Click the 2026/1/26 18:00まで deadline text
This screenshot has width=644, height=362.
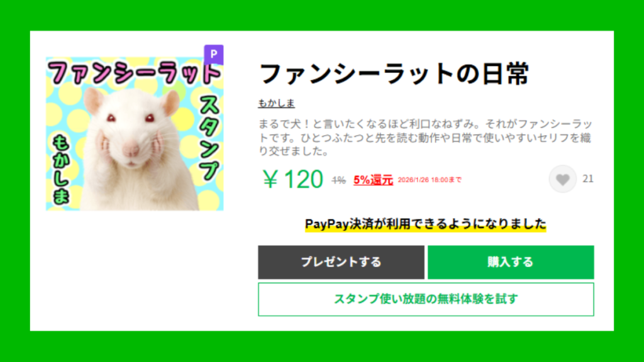click(x=430, y=180)
